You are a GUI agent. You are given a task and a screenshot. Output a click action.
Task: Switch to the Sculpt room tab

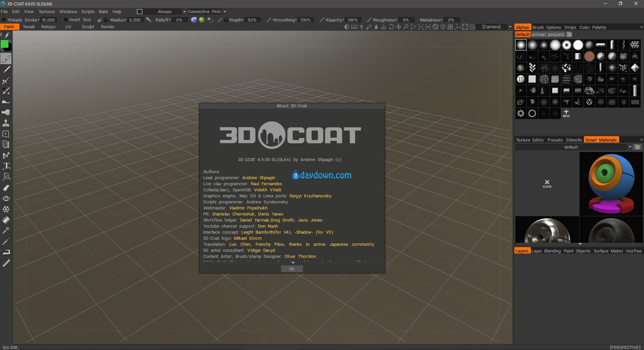click(x=88, y=27)
